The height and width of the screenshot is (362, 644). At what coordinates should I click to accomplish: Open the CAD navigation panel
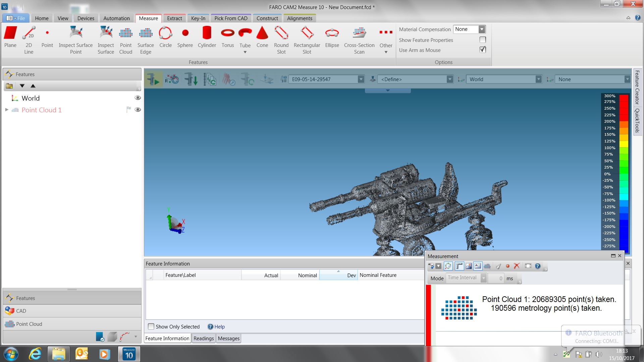point(72,311)
